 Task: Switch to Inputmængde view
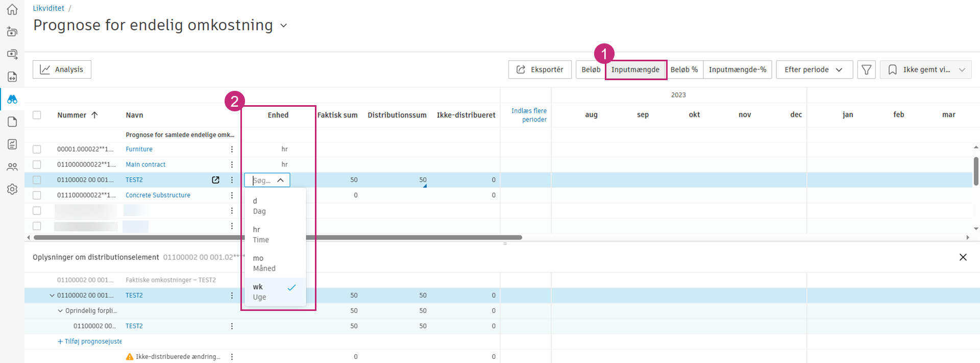(635, 69)
